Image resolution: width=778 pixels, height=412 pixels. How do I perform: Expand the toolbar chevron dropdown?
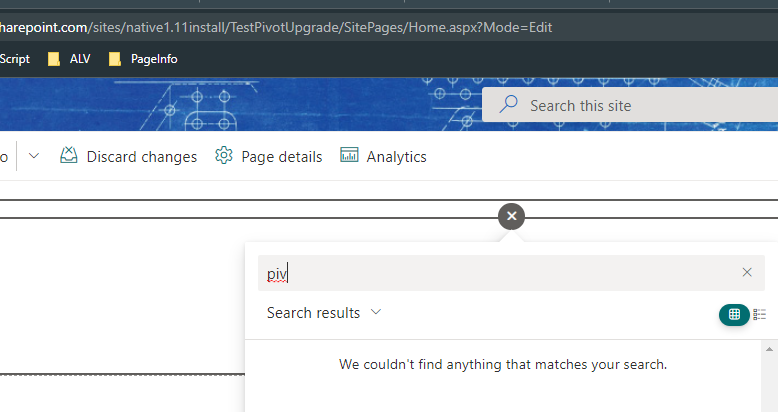[34, 156]
